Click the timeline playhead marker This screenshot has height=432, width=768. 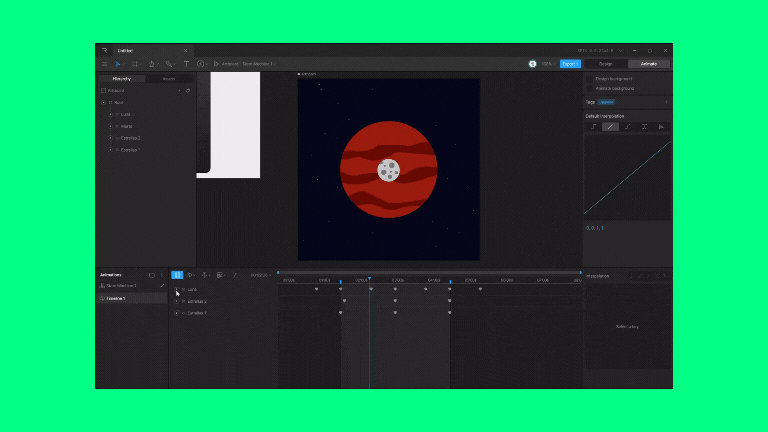pyautogui.click(x=369, y=278)
